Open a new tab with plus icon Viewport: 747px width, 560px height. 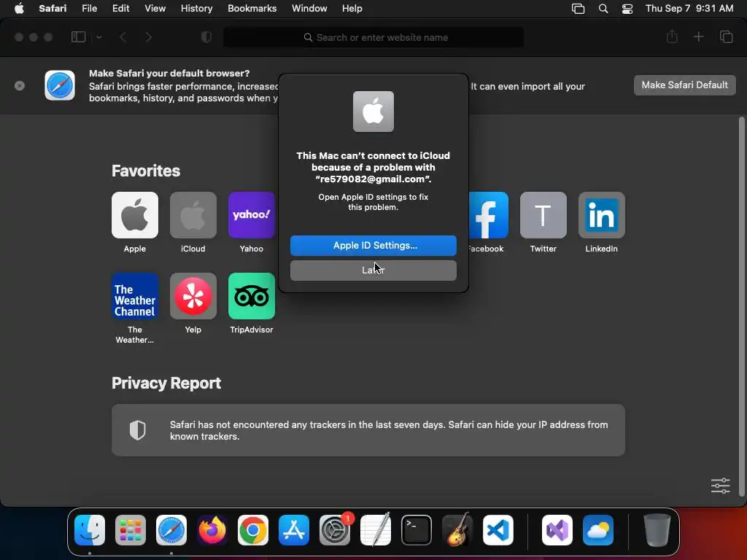point(698,36)
